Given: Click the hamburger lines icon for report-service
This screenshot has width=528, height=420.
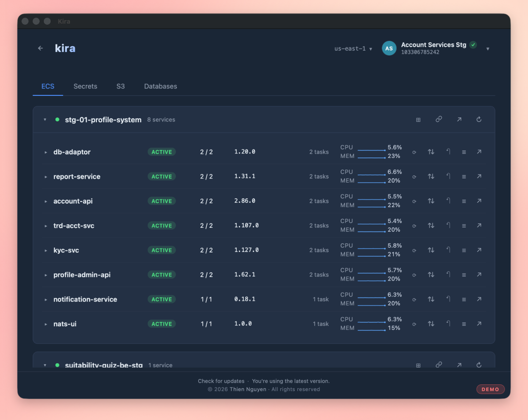Looking at the screenshot, I should pos(464,176).
